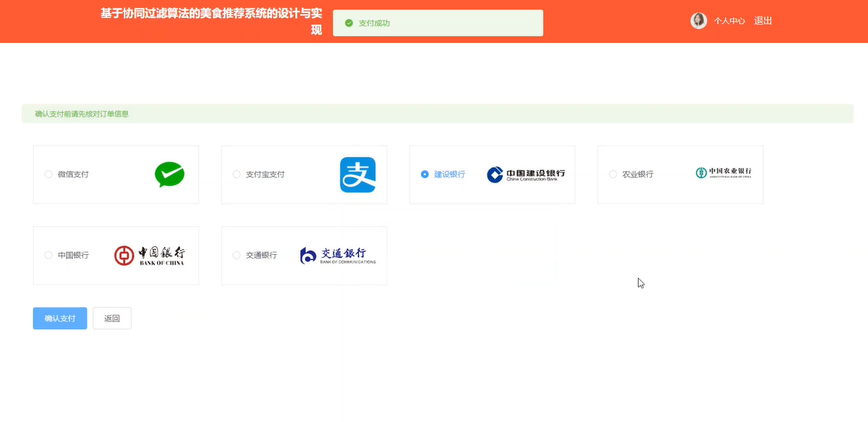868x422 pixels.
Task: Click the 中国银行 label text
Action: click(x=73, y=256)
